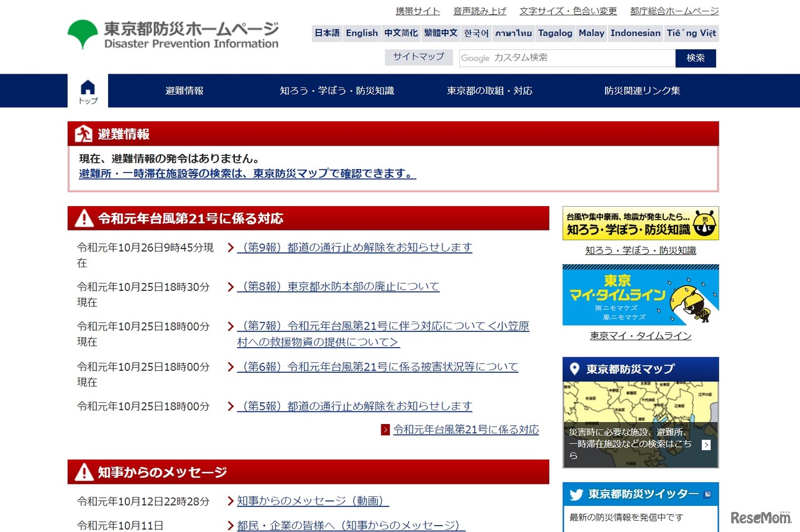
Task: Open the 避難情報 navigation menu
Action: (x=184, y=91)
